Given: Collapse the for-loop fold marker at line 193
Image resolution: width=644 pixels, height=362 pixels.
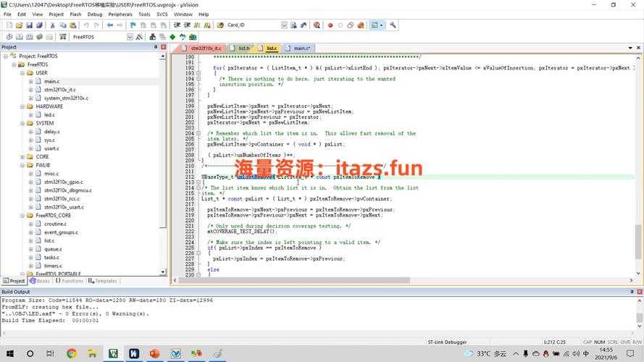Looking at the screenshot, I should (x=199, y=73).
